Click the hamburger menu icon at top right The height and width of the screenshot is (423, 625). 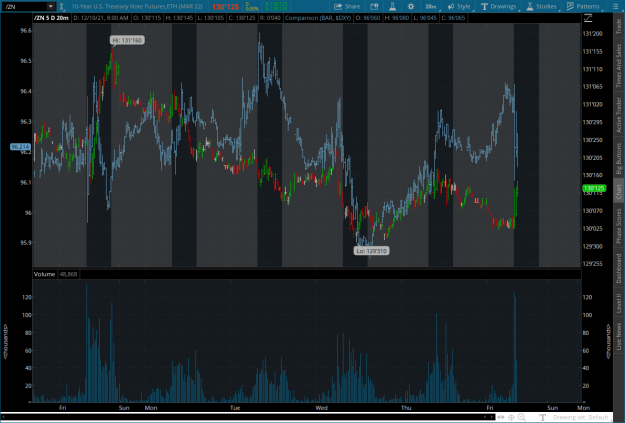coord(615,6)
